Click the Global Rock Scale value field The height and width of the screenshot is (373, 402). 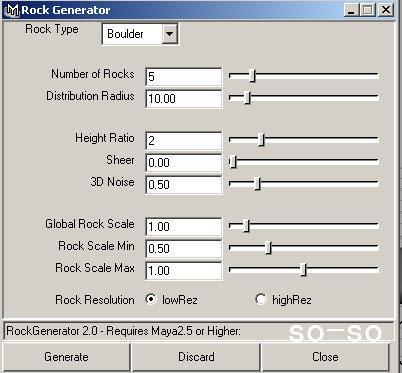184,227
